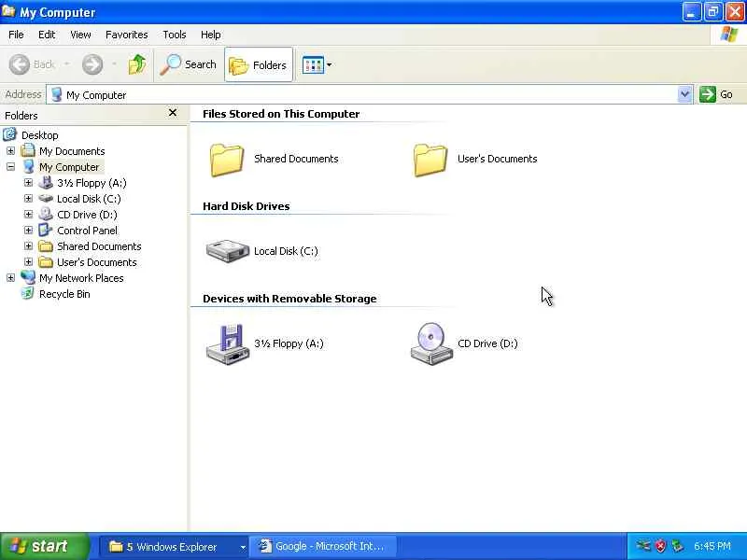Click the Windows flag logo
Image resolution: width=747 pixels, height=560 pixels.
[x=729, y=35]
